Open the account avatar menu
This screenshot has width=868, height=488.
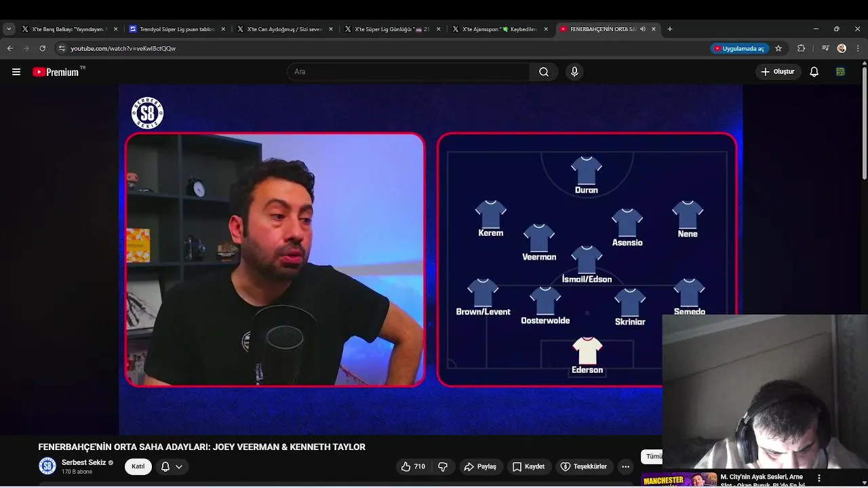pos(840,72)
